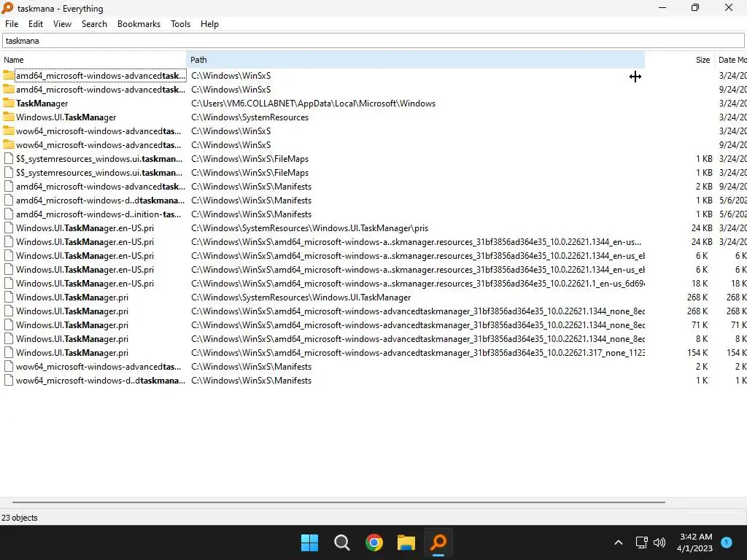Click the Everything app icon in the taskbar

tap(438, 542)
